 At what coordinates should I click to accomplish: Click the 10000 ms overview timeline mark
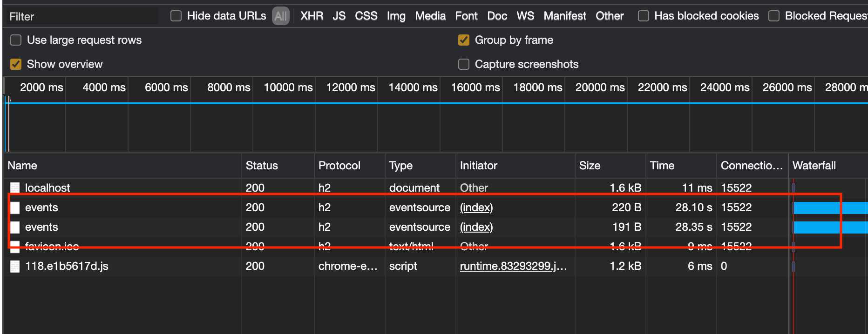tap(288, 87)
